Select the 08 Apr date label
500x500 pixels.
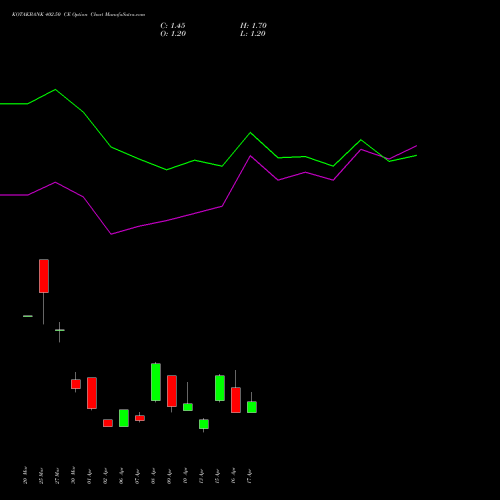tap(154, 476)
